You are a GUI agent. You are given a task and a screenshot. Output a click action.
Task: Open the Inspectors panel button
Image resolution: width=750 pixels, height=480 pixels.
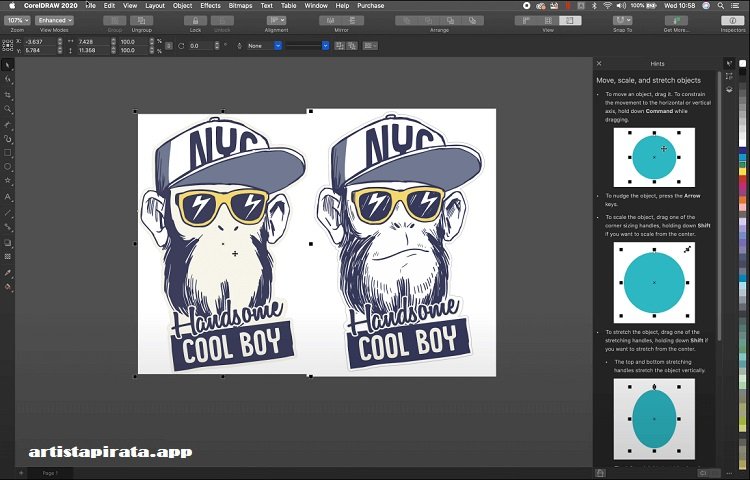(733, 21)
